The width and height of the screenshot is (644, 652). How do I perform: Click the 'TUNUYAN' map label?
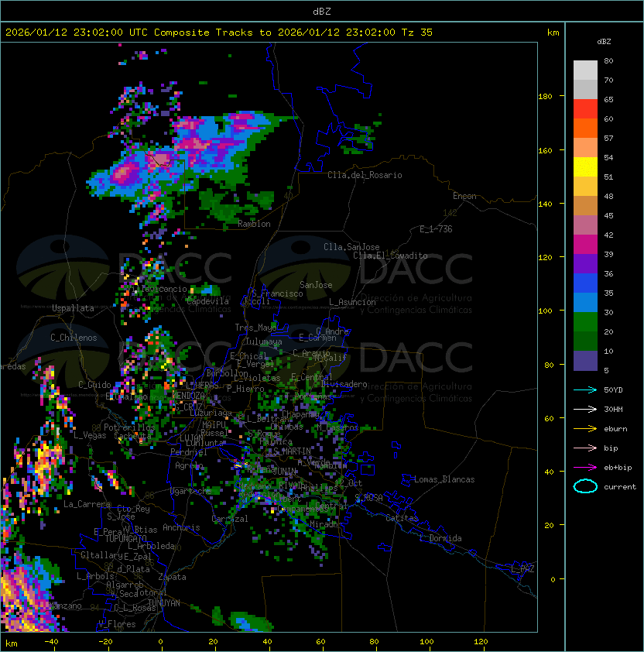[164, 603]
